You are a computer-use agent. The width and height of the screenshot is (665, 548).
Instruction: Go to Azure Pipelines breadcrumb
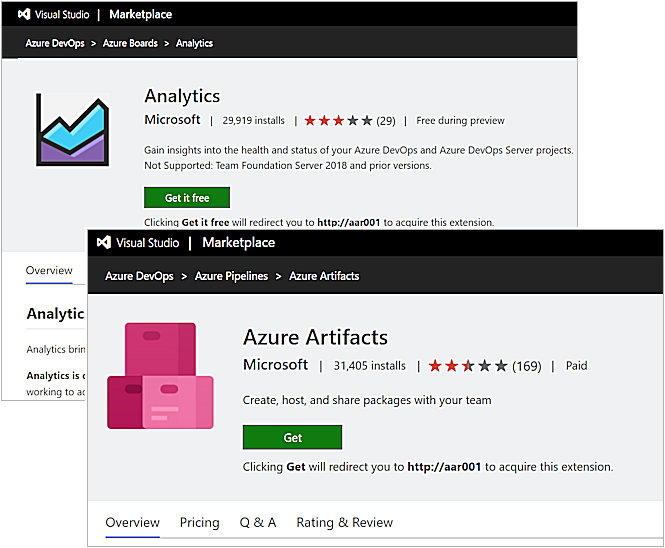[x=231, y=276]
